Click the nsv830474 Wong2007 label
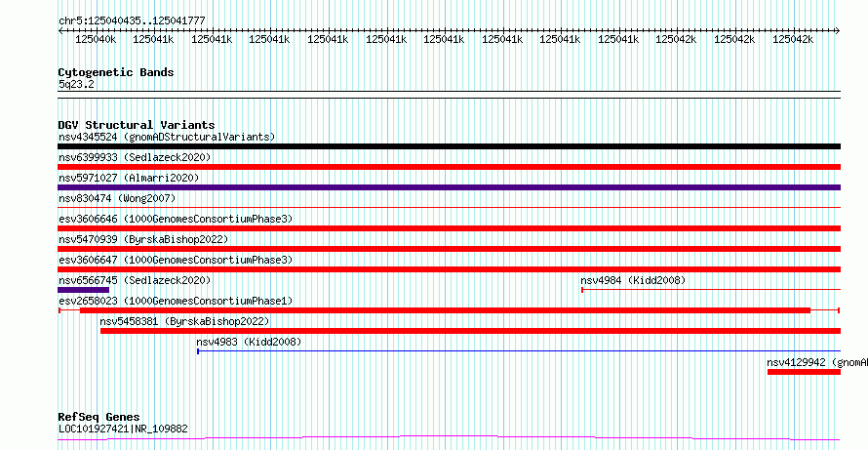This screenshot has height=450, width=868. tap(117, 198)
